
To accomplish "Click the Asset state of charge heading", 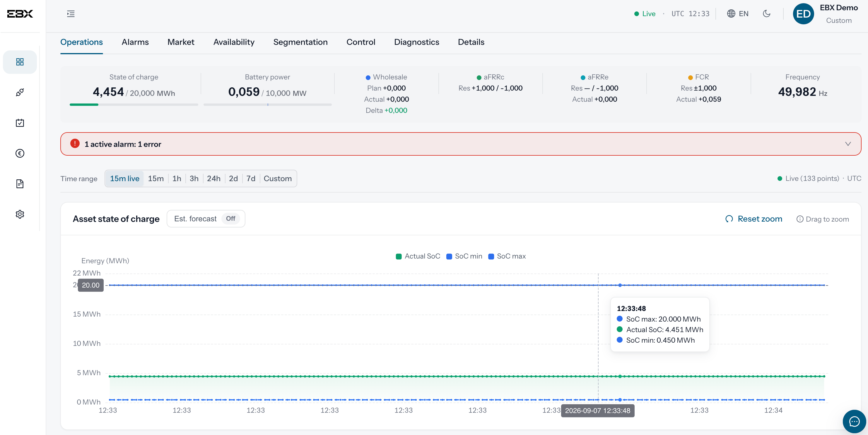I will tap(116, 219).
